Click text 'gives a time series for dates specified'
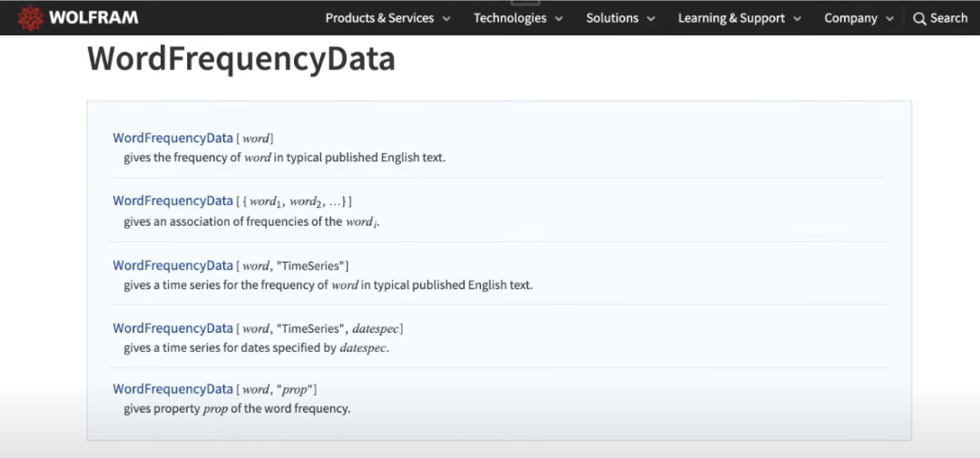980x458 pixels. [223, 347]
